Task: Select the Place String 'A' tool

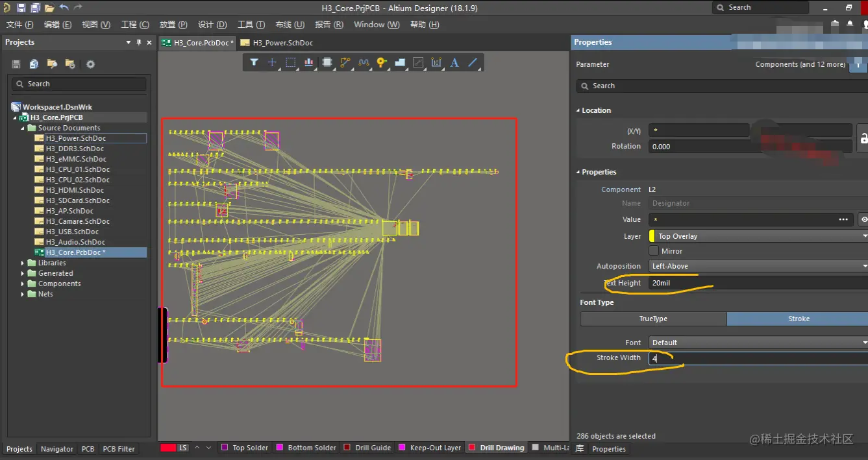Action: [x=454, y=62]
